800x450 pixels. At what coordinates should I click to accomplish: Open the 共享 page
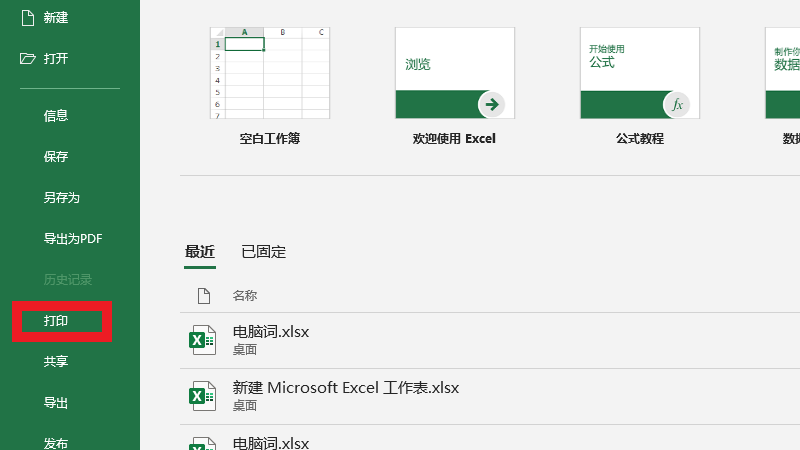click(x=56, y=361)
